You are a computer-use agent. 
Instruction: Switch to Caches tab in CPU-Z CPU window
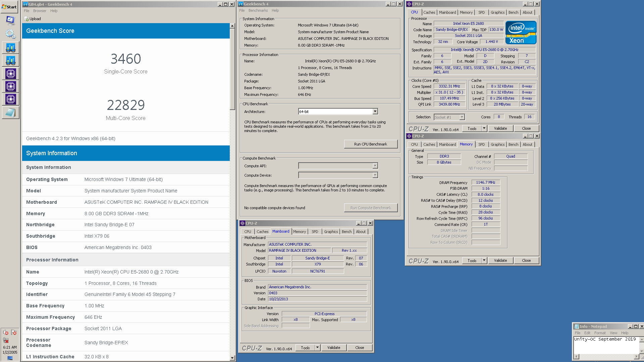[x=429, y=12]
